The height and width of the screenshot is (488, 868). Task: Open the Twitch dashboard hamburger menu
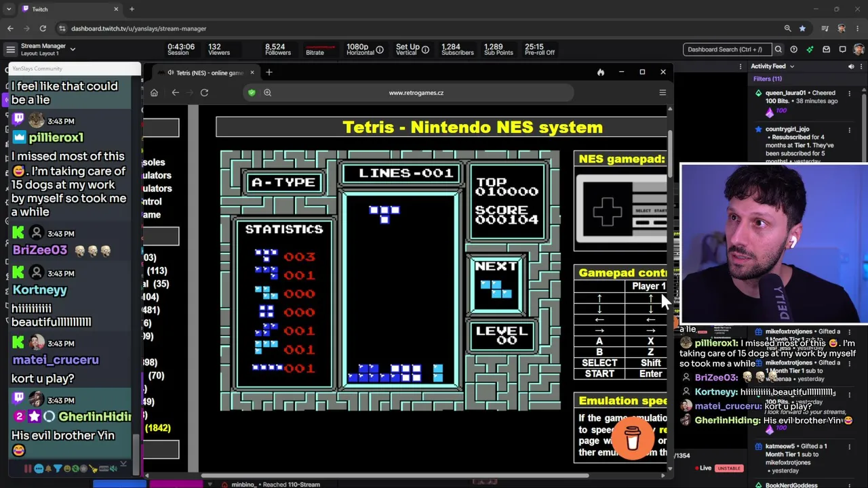point(10,49)
